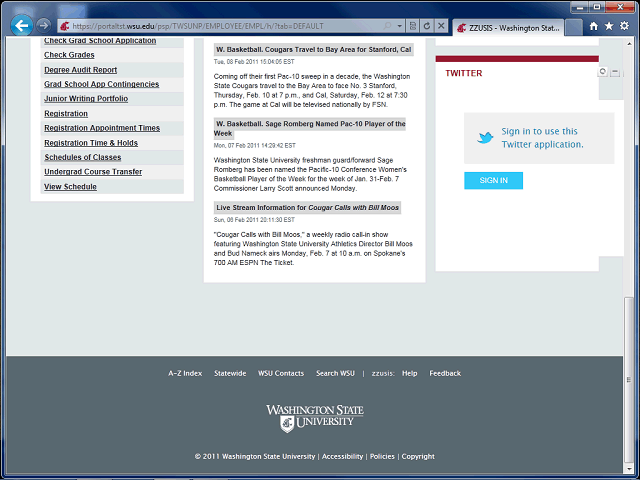Open Sage Romberg Named Pac-10 Player headline

pyautogui.click(x=310, y=128)
